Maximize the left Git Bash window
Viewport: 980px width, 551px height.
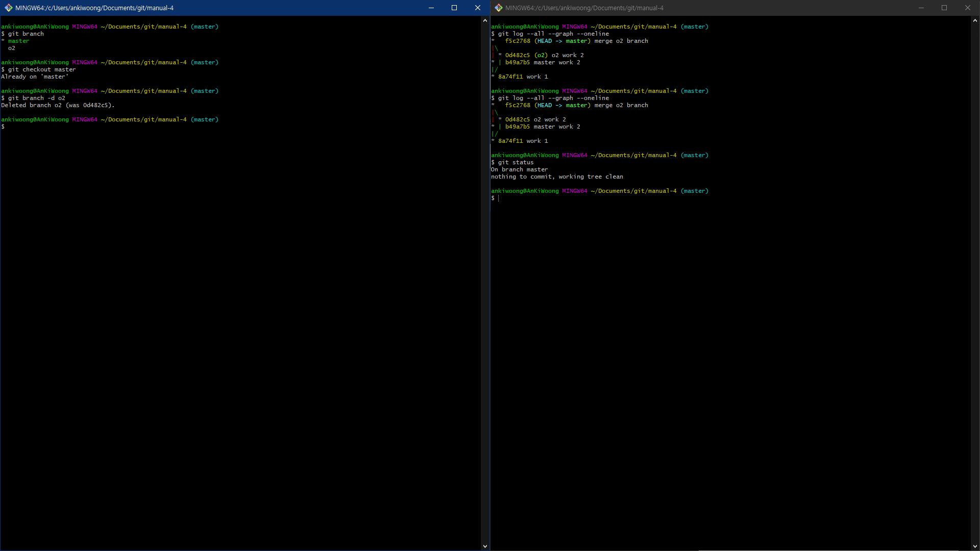coord(454,8)
